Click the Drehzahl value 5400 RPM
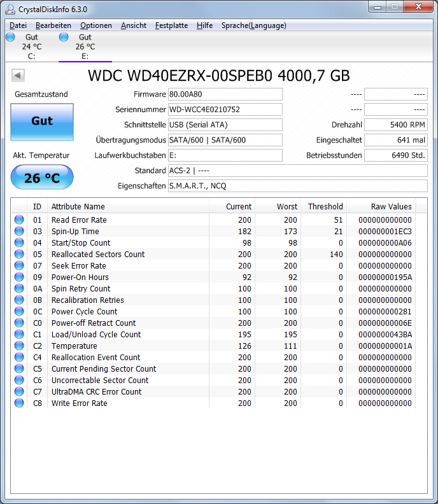 [x=396, y=125]
